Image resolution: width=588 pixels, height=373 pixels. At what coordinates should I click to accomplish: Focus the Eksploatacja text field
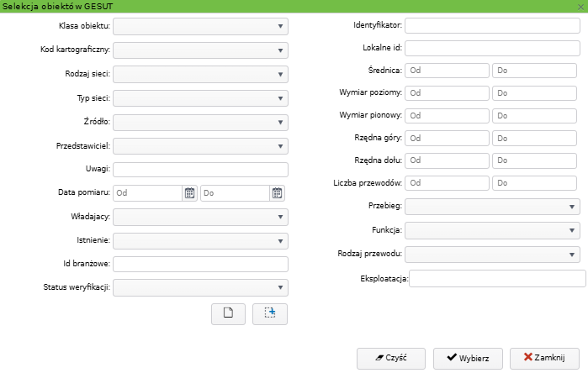click(497, 278)
